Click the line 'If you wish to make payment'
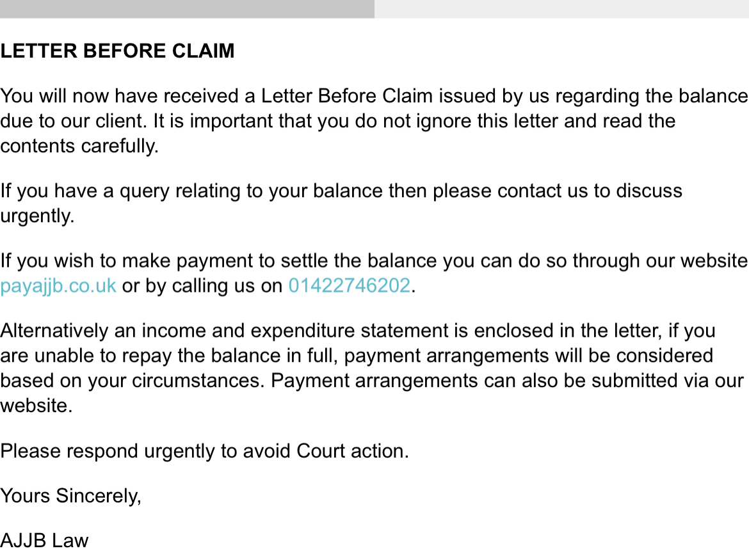 pyautogui.click(x=374, y=260)
